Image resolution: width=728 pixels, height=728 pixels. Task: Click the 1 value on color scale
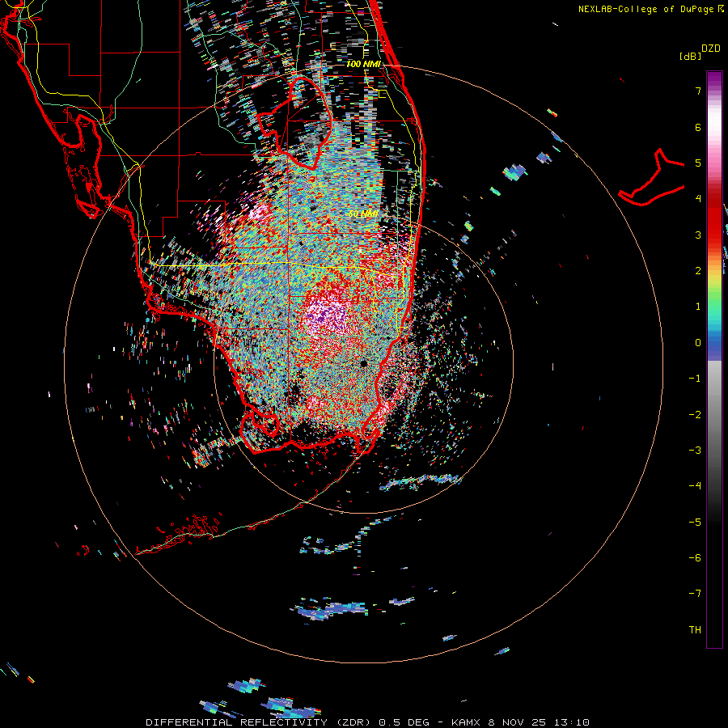pyautogui.click(x=697, y=307)
